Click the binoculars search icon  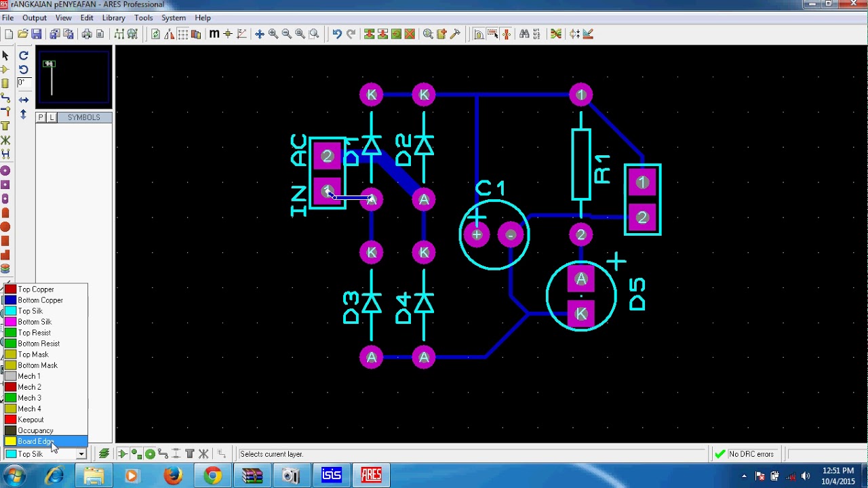[x=524, y=34]
